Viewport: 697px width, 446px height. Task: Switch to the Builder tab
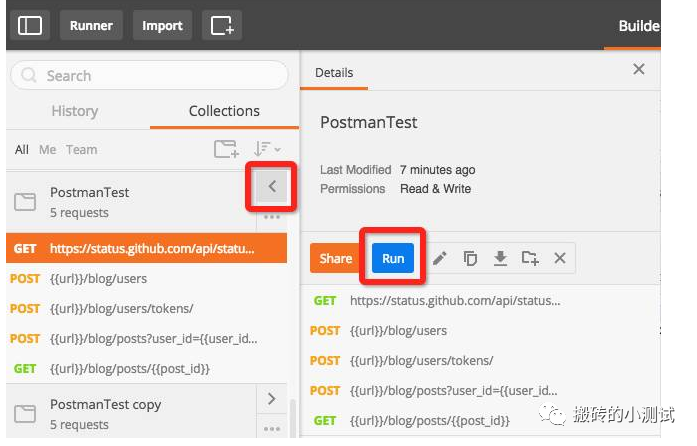pyautogui.click(x=639, y=26)
